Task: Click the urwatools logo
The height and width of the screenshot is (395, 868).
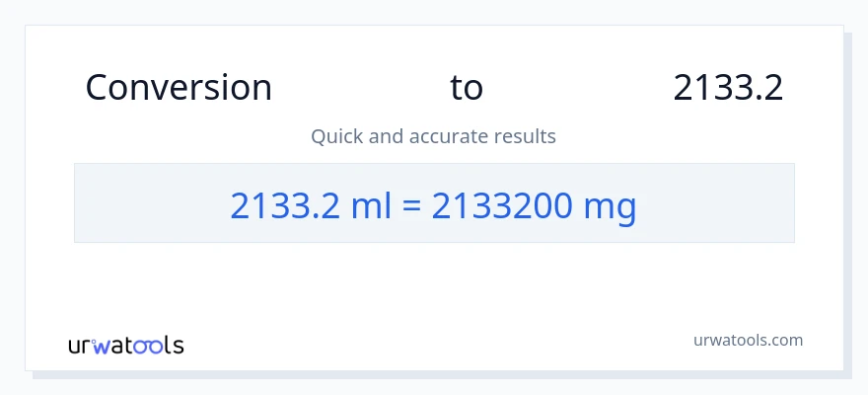Action: (x=125, y=346)
